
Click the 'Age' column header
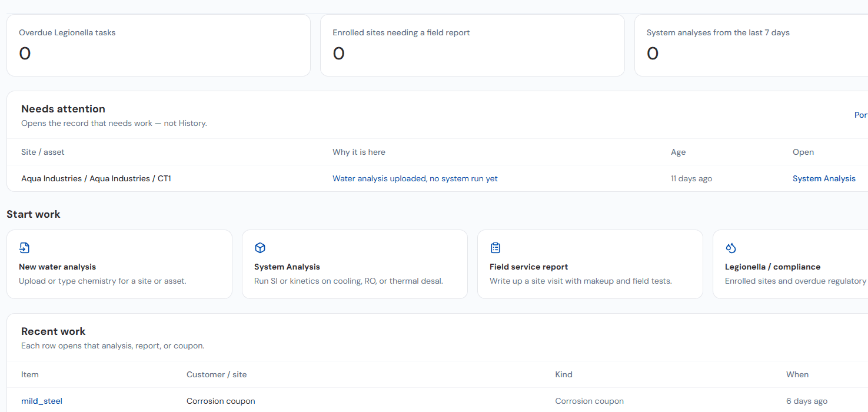[679, 152]
